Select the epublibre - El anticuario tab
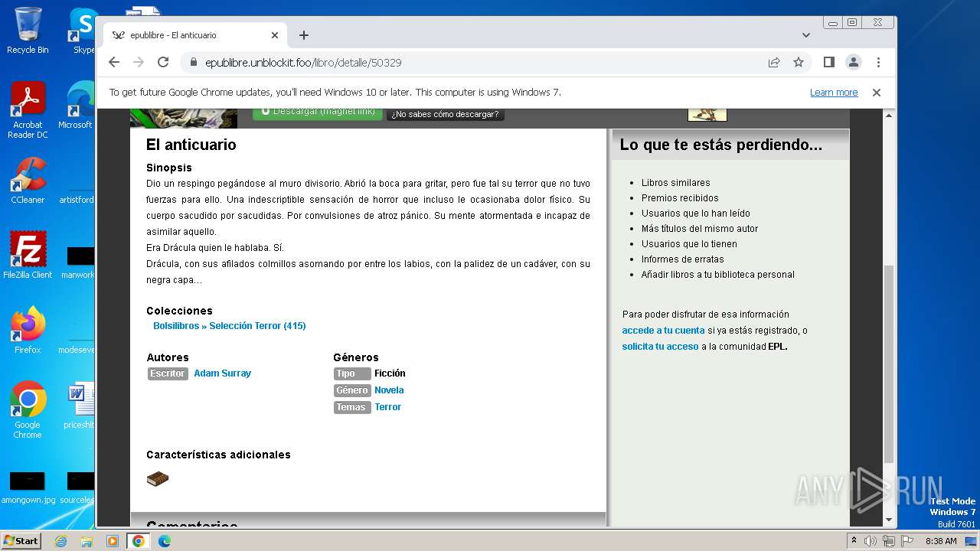Image resolution: width=980 pixels, height=551 pixels. (x=195, y=35)
